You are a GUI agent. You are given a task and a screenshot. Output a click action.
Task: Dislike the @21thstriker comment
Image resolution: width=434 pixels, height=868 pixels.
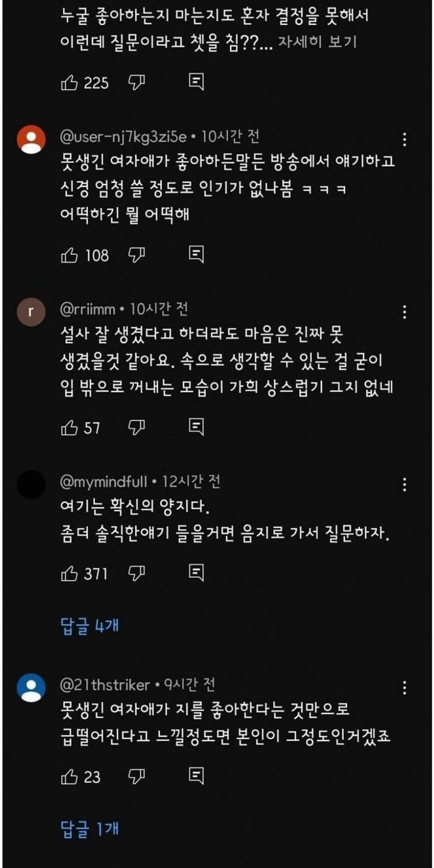click(x=137, y=776)
